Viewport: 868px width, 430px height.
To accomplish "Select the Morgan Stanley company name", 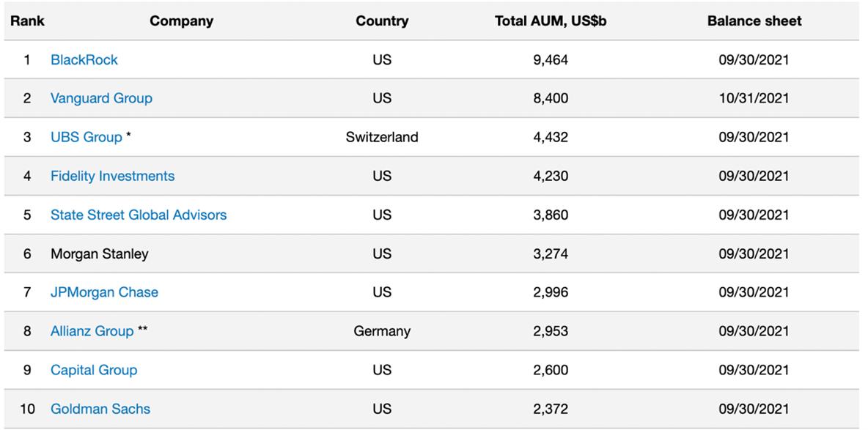I will pyautogui.click(x=99, y=253).
